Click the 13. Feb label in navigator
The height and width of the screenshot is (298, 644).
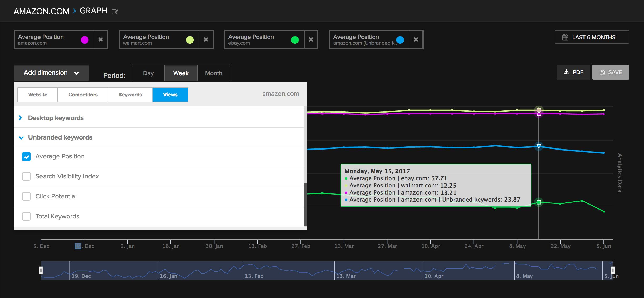pos(254,276)
